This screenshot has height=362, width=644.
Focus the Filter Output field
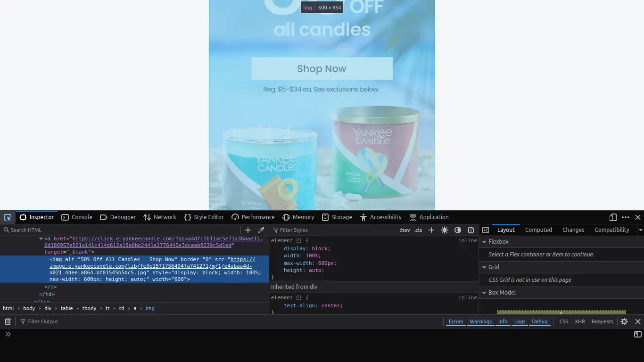click(231, 321)
